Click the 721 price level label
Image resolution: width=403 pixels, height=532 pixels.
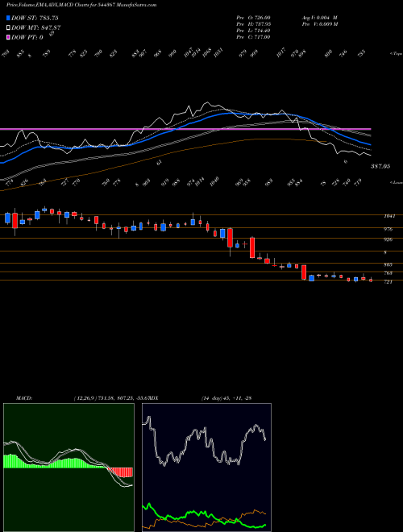pos(388,282)
